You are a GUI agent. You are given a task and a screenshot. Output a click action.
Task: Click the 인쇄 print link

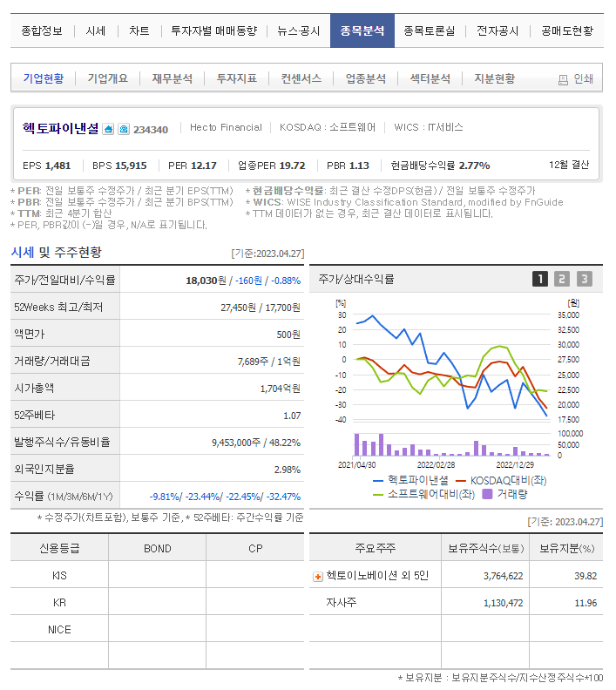point(584,78)
